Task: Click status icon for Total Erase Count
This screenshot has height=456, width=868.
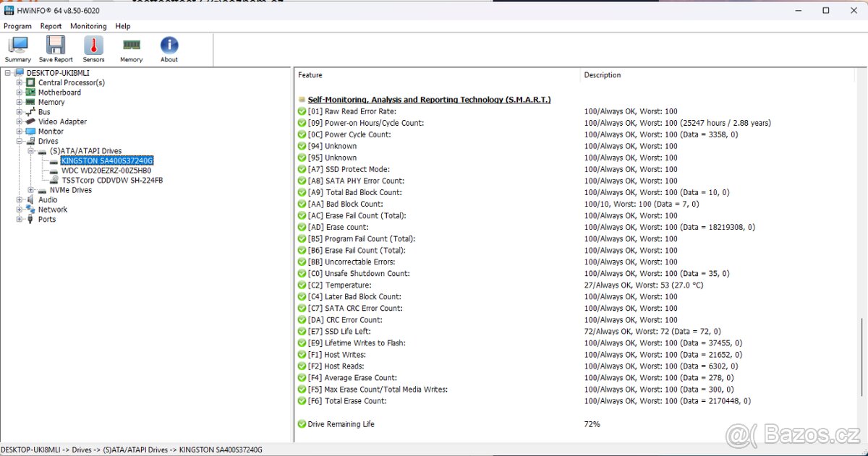Action: [302, 400]
